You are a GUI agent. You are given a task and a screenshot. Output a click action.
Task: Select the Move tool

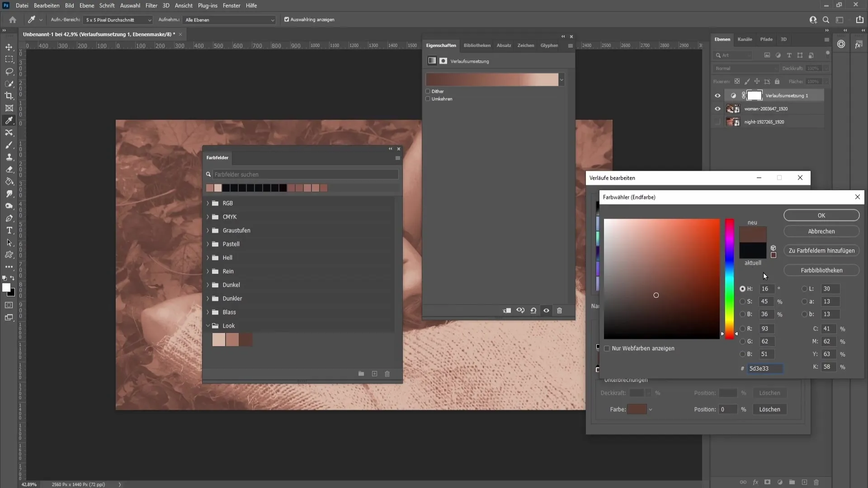9,47
